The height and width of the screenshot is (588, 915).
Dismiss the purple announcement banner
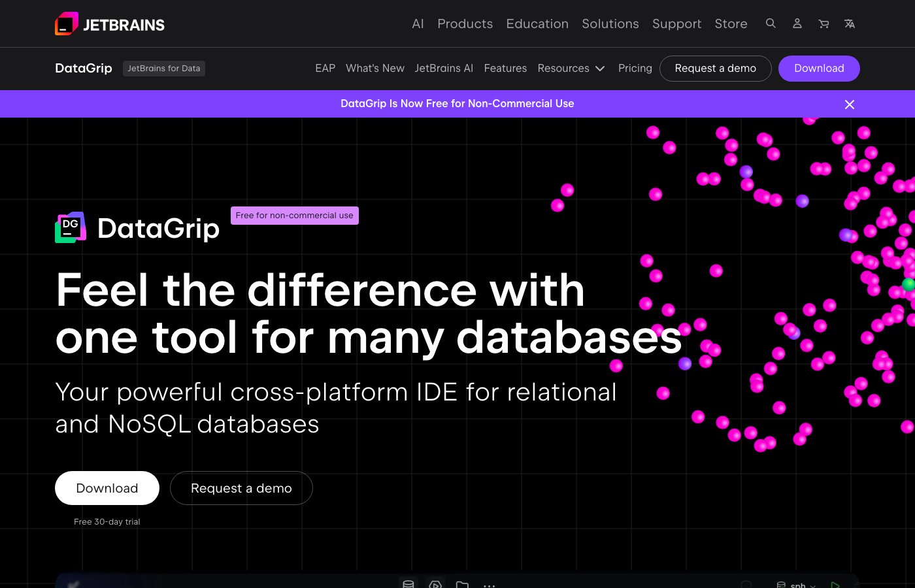pos(850,104)
